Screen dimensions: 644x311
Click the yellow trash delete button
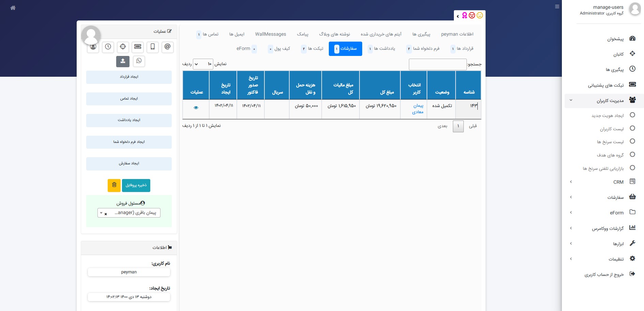[x=114, y=185]
